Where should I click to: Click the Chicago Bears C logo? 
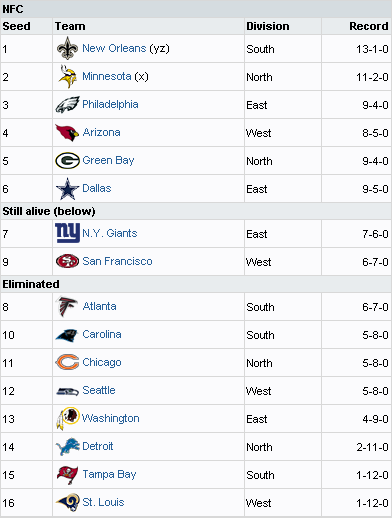(x=67, y=362)
